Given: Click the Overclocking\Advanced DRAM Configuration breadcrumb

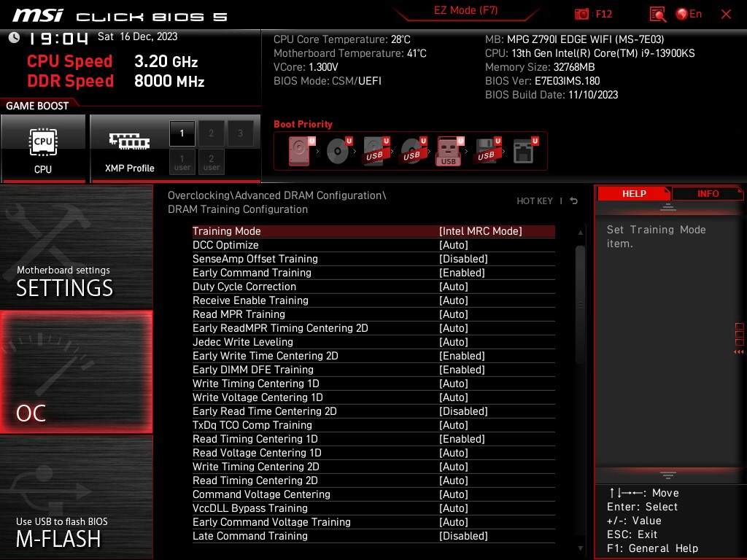Looking at the screenshot, I should point(276,195).
